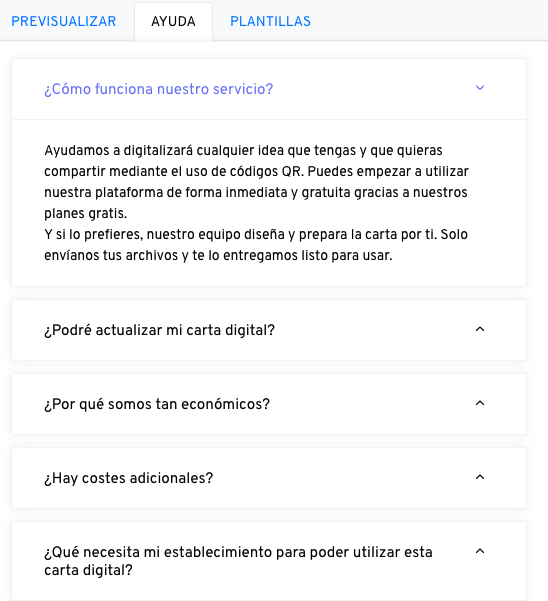The image size is (548, 601).
Task: Expand the '¿Hay costes adicionales?' question text
Action: point(128,478)
